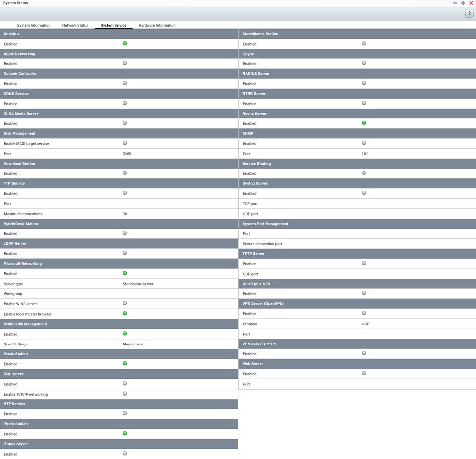The image size is (476, 459).
Task: Click the FTP Service enabled status indicator
Action: (125, 193)
